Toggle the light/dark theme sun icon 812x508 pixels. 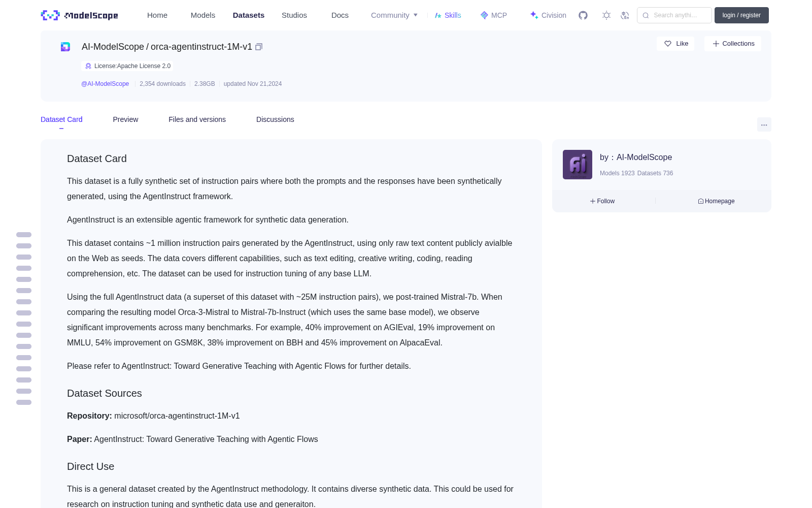click(x=606, y=15)
